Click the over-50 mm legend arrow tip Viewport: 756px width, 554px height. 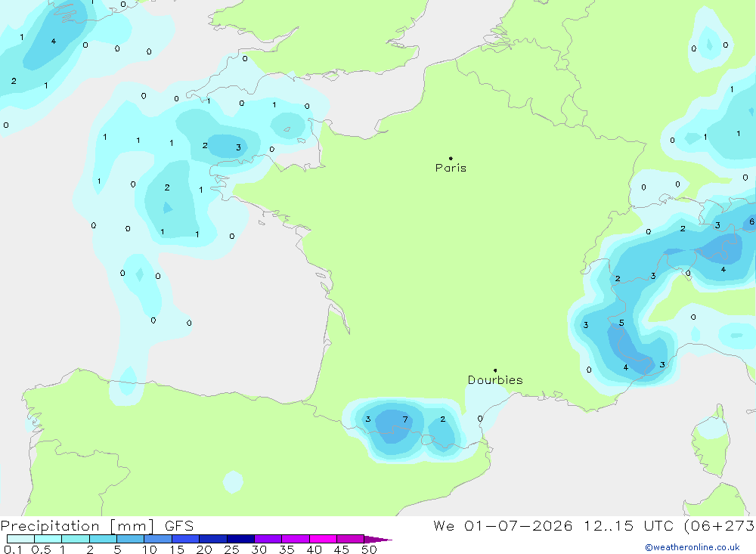pos(378,540)
